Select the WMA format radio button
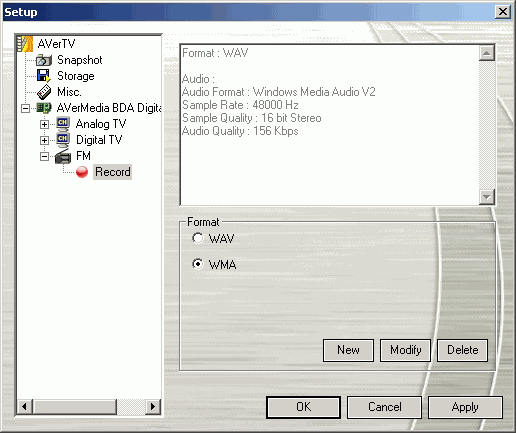Image resolution: width=516 pixels, height=433 pixels. (x=198, y=264)
